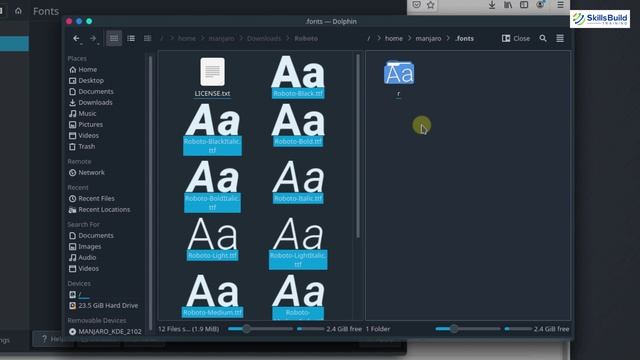
Task: Open the Dolphin hamburger menu
Action: pyautogui.click(x=560, y=38)
